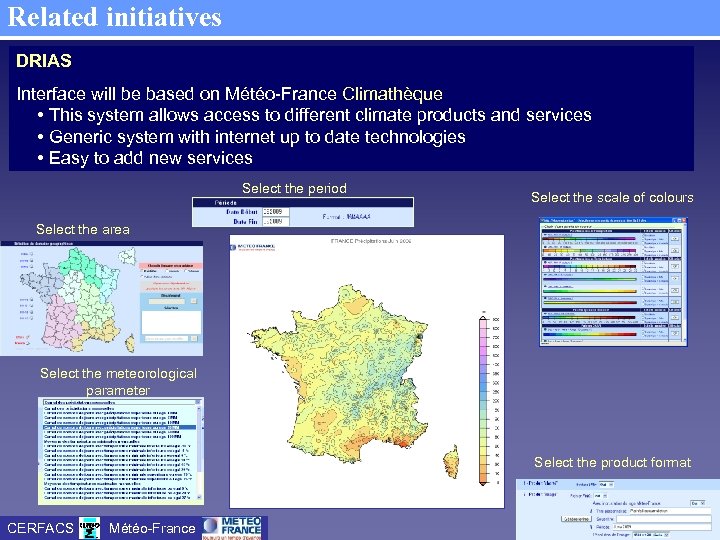Screen dimensions: 720x540
Task: Click the Île-de-France inset on area map
Action: click(127, 255)
